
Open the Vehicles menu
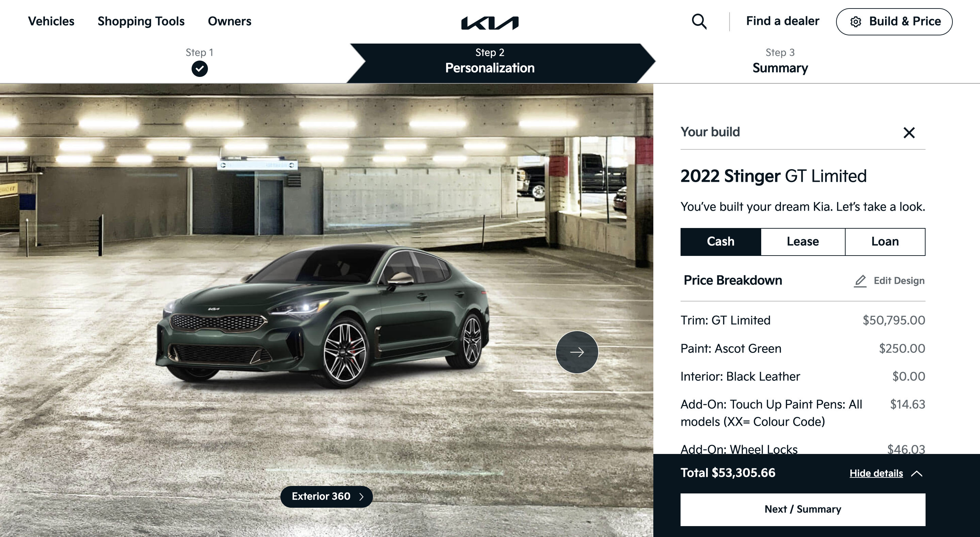(x=51, y=21)
